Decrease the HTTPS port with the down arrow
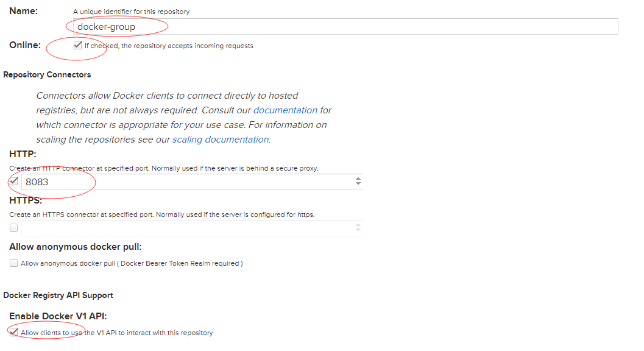The height and width of the screenshot is (351, 644). [x=358, y=230]
